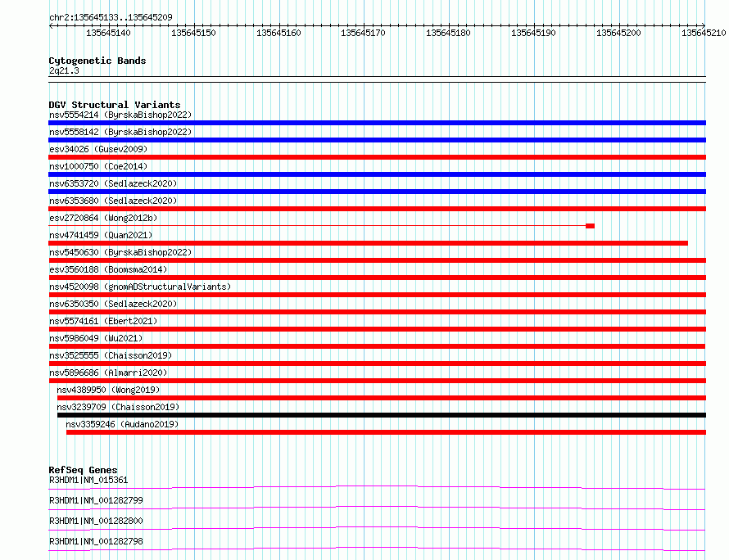
Task: Open transcript R3HDM1|NM_015361
Action: tap(88, 480)
